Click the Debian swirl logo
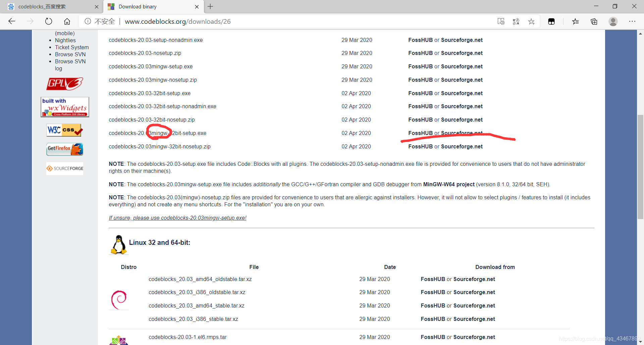 coord(119,300)
